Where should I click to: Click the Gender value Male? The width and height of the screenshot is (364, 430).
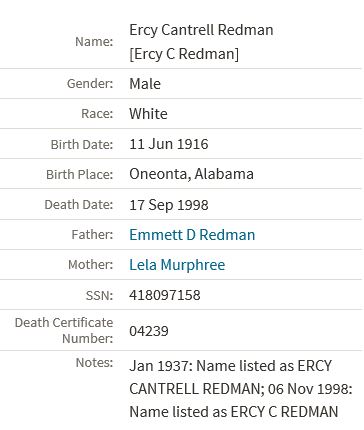[x=145, y=84]
